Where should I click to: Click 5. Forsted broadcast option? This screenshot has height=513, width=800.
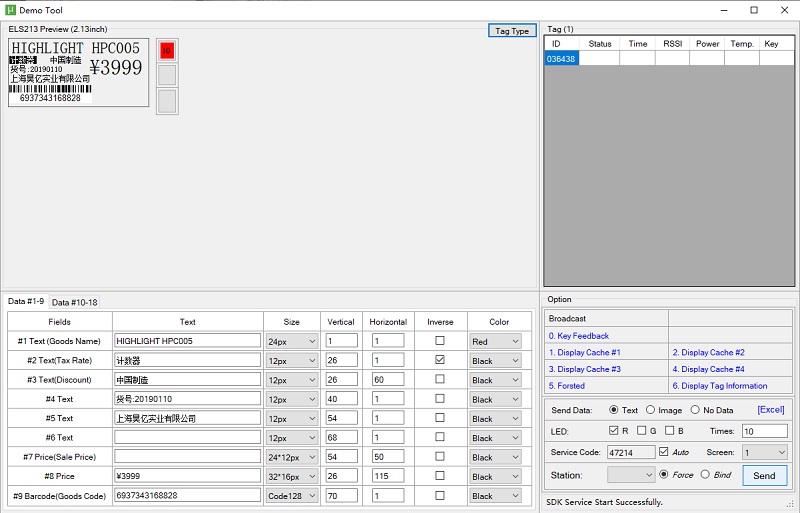click(x=567, y=386)
